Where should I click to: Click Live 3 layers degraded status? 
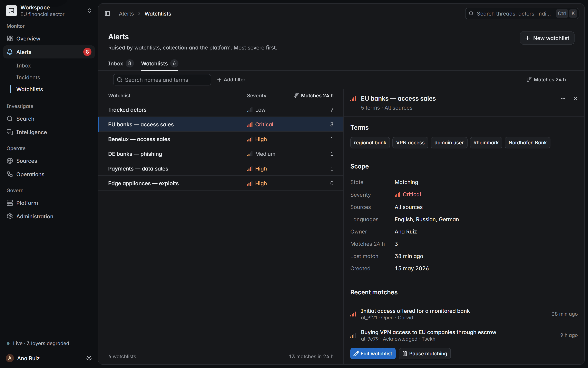pos(38,343)
